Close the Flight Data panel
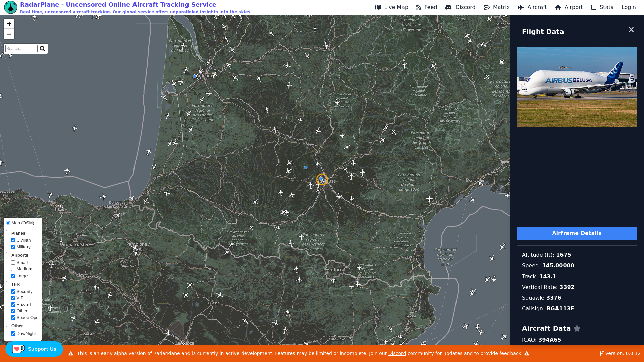644x362 pixels. (631, 30)
